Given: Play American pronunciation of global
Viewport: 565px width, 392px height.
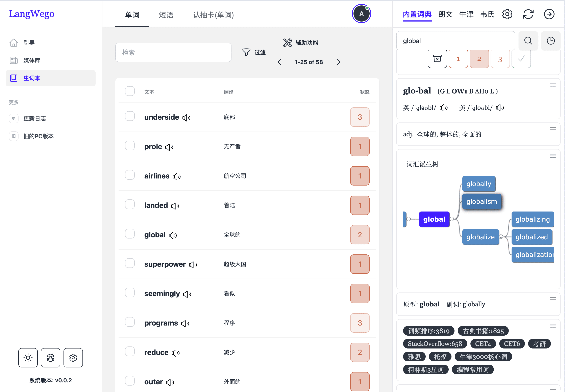Looking at the screenshot, I should 500,108.
